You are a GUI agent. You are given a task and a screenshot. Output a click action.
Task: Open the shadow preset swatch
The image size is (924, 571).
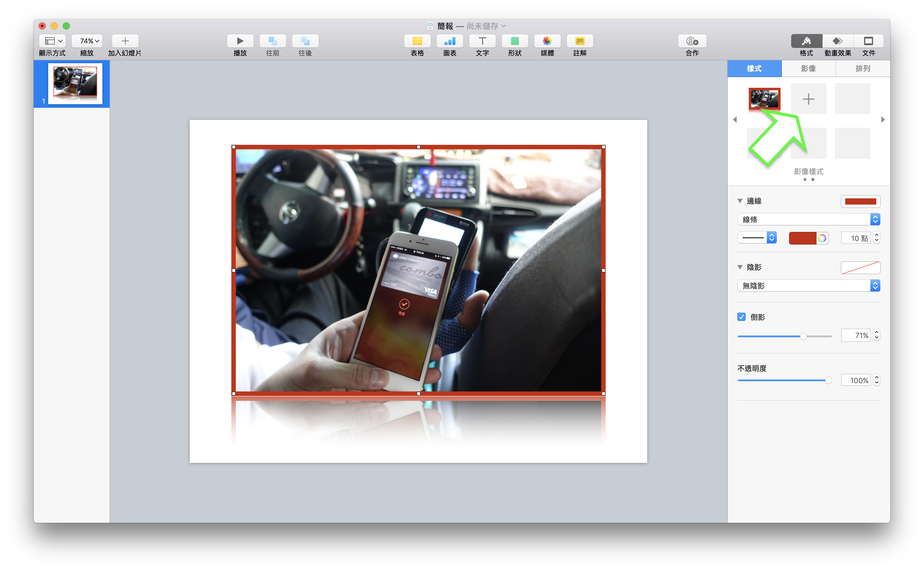pyautogui.click(x=860, y=267)
